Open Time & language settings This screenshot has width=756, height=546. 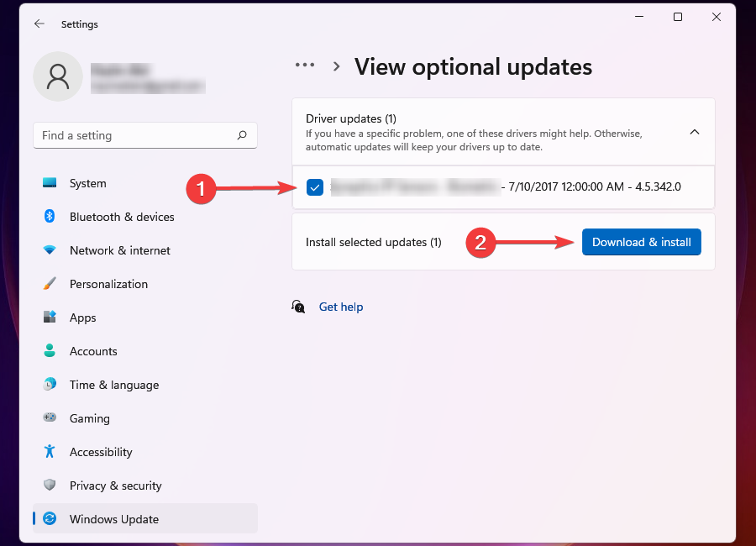[145, 385]
